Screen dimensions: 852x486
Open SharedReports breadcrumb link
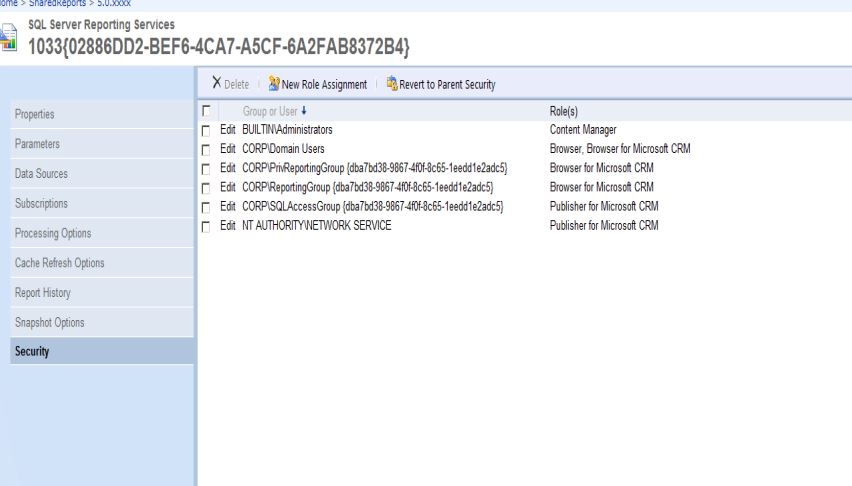[59, 3]
